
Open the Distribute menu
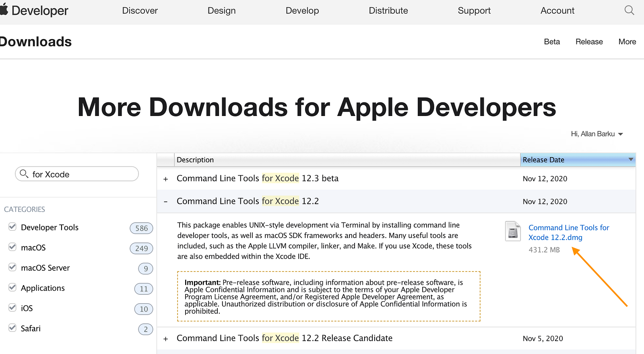click(x=388, y=10)
